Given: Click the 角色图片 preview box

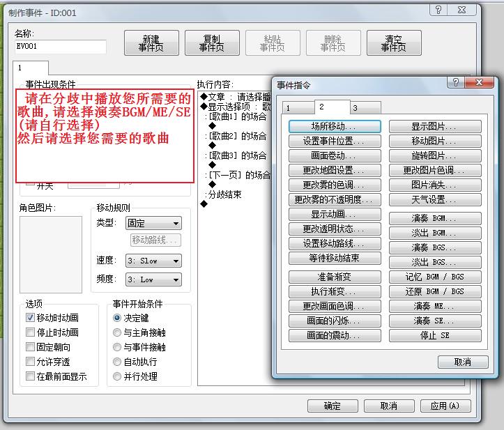Looking at the screenshot, I should click(x=51, y=254).
